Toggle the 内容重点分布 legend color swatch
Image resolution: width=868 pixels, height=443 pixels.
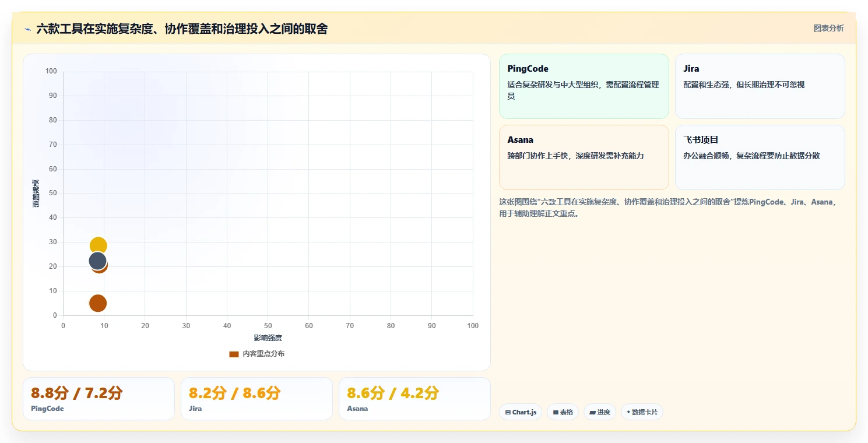(x=234, y=354)
